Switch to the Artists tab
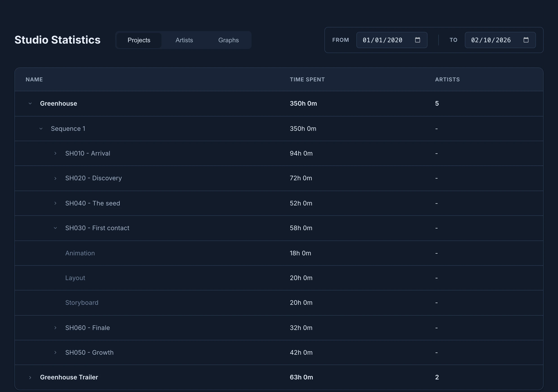Image resolution: width=558 pixels, height=392 pixels. [x=184, y=40]
